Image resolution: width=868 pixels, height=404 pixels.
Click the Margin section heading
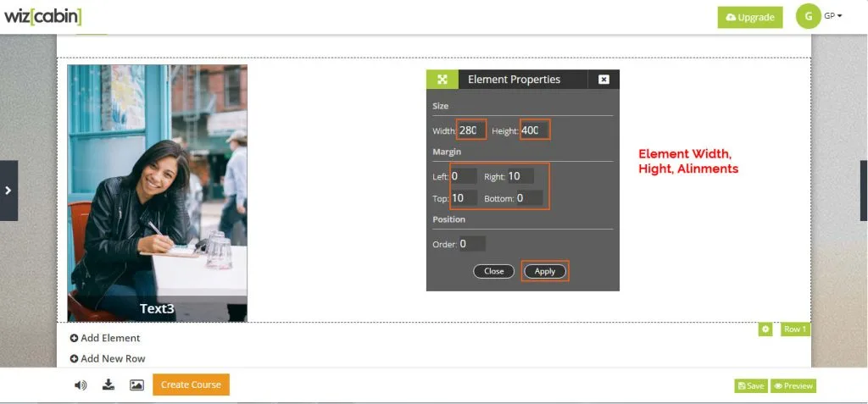click(x=447, y=152)
